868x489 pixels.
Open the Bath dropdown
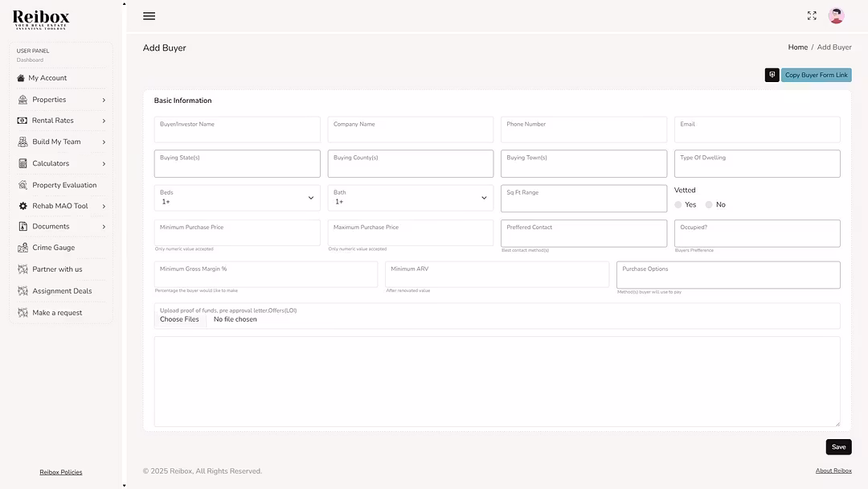[x=410, y=199]
